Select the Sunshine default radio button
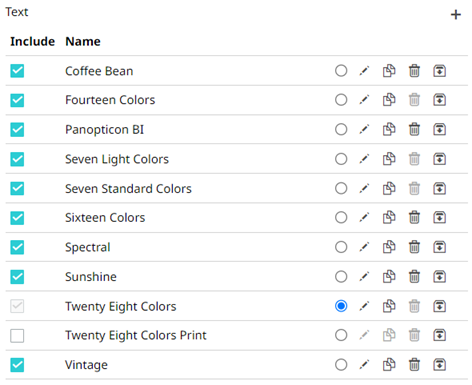The width and height of the screenshot is (472, 385). pyautogui.click(x=341, y=277)
